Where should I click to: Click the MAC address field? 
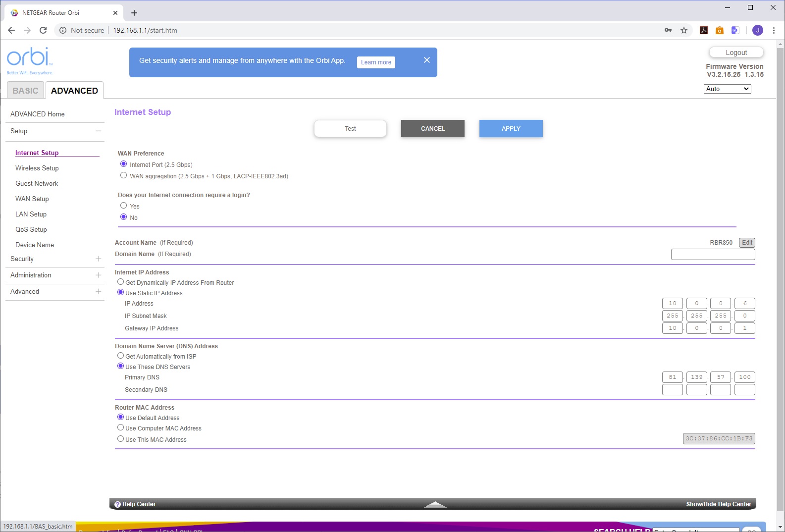coord(719,438)
